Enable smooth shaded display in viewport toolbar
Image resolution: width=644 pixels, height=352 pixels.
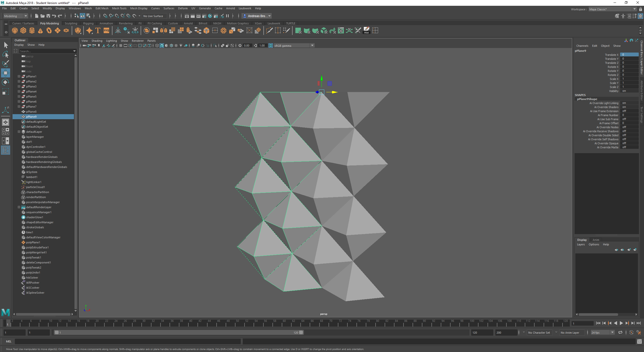(x=162, y=46)
